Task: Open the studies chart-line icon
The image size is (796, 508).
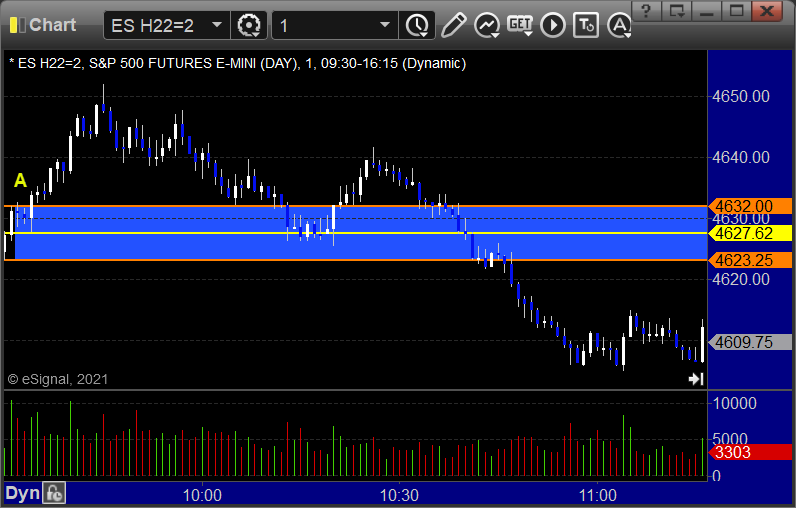Action: (487, 25)
